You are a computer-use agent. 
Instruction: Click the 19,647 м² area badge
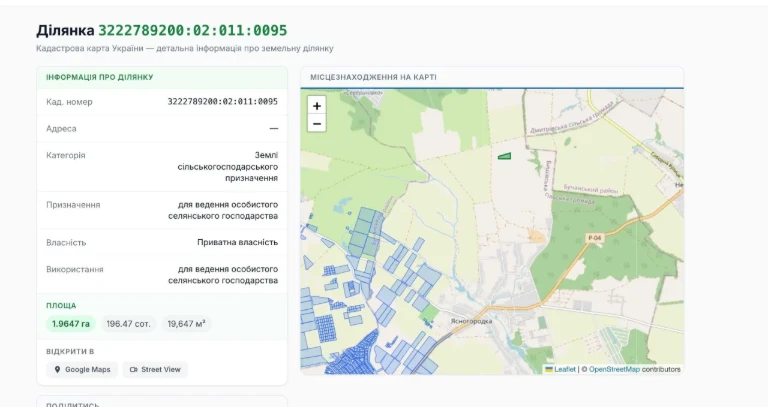click(187, 324)
